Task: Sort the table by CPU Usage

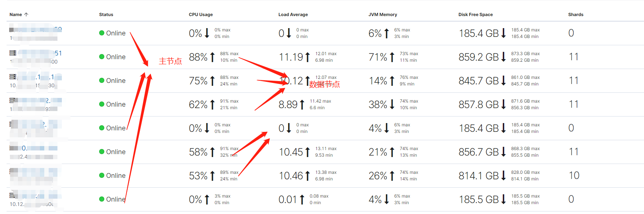Action: (201, 15)
